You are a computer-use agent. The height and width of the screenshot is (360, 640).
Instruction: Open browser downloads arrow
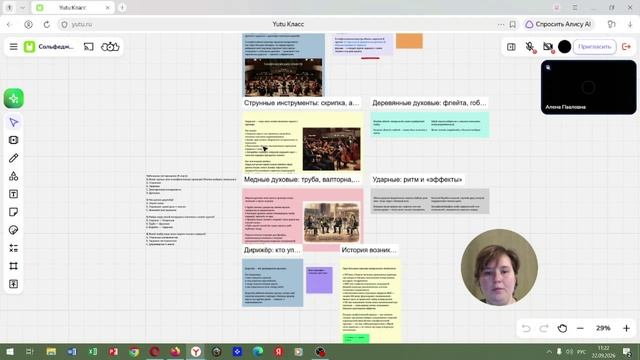(630, 24)
